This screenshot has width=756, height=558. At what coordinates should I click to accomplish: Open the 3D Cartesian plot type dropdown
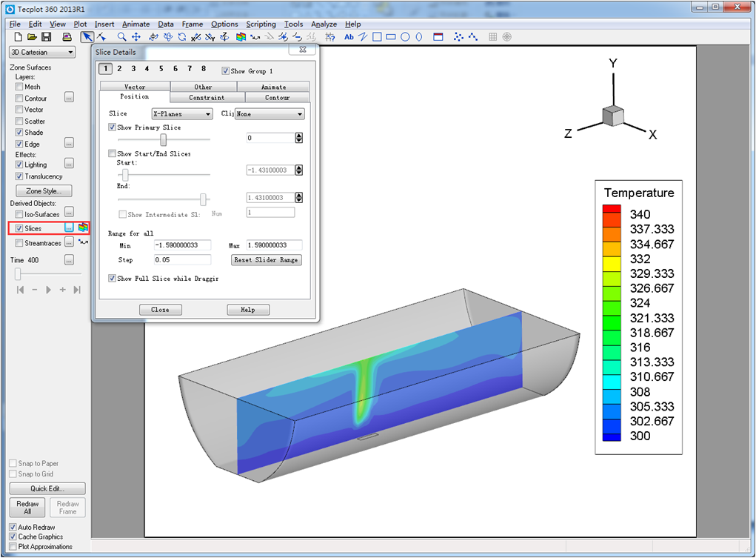[x=42, y=52]
